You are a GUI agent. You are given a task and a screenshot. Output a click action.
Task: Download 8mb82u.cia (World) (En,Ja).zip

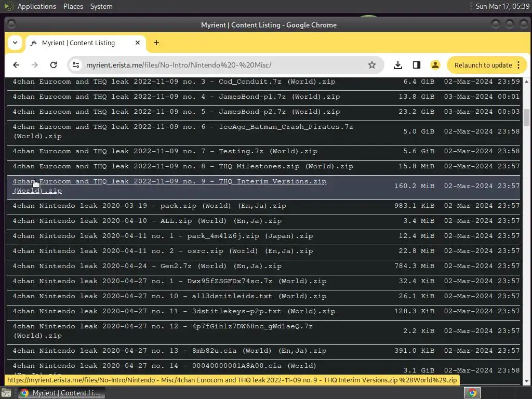(170, 351)
